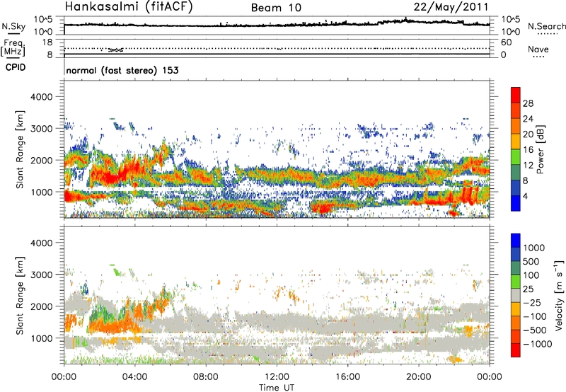This screenshot has width=566, height=392.
Task: Click the 20:00 time tick label
Action: click(x=418, y=377)
